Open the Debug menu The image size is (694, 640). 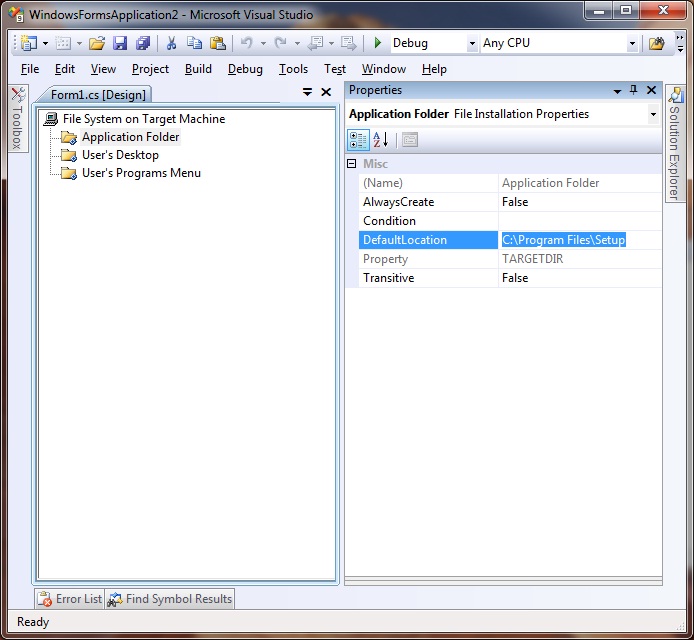pyautogui.click(x=245, y=69)
